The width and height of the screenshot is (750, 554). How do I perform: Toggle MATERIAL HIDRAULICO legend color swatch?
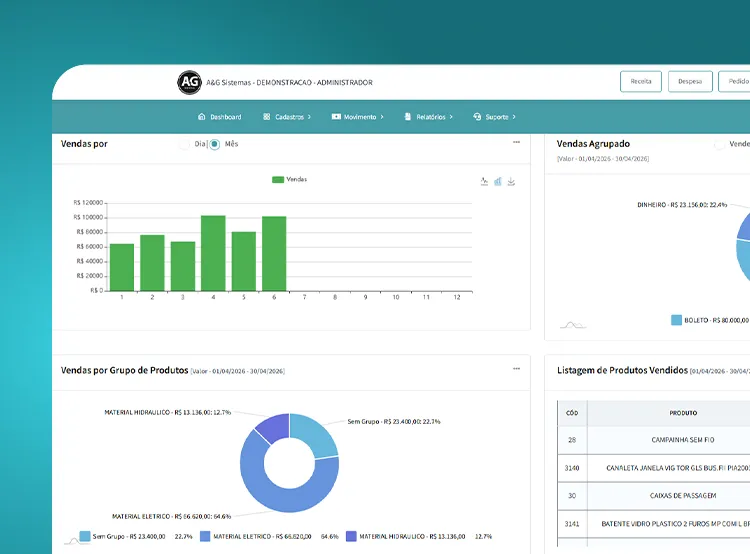click(351, 536)
